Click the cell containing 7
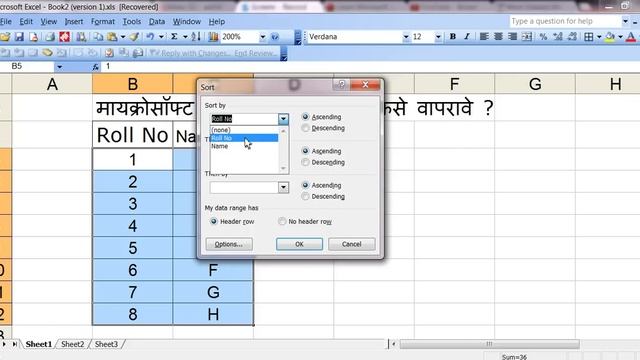Screen dimensions: 640x360 (x=133, y=292)
